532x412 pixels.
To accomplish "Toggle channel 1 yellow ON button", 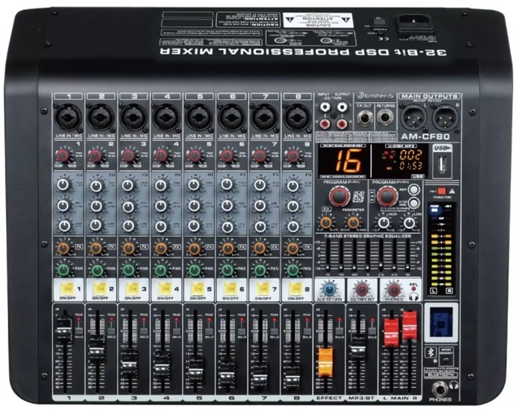I will tap(67, 288).
